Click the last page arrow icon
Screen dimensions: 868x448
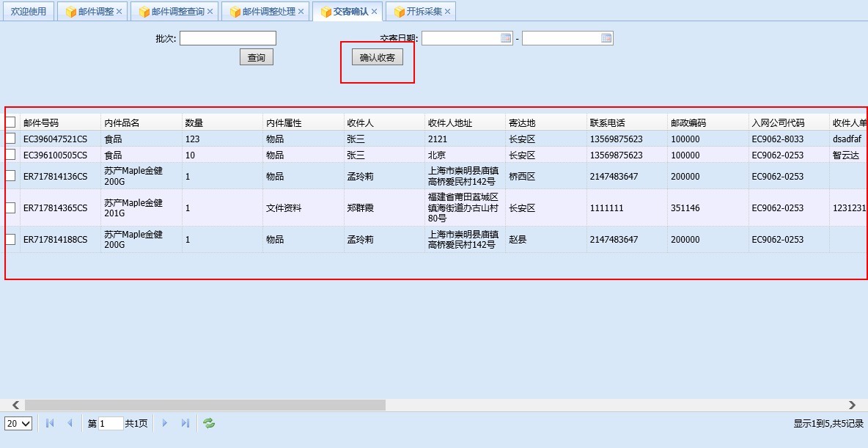pyautogui.click(x=185, y=423)
